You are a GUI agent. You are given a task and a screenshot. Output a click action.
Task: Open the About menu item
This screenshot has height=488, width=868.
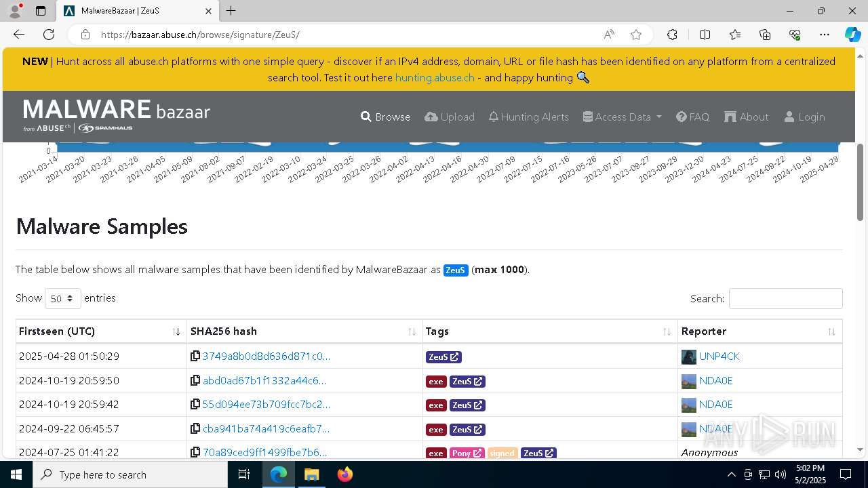click(x=747, y=117)
